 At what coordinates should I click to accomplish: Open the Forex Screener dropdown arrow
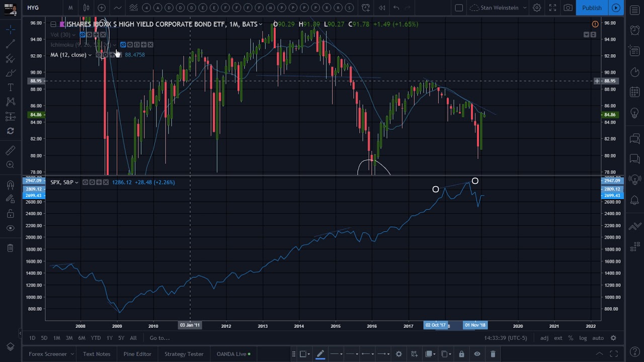[x=72, y=354]
